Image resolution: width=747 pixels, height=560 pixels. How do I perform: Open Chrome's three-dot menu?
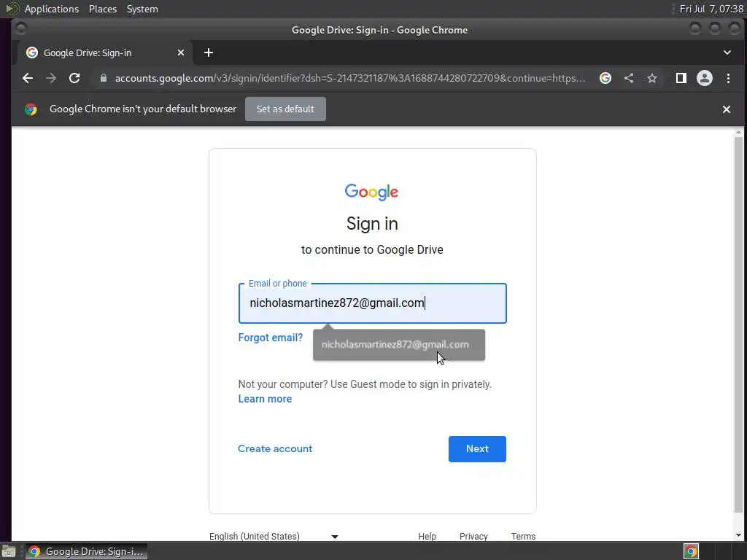coord(728,79)
